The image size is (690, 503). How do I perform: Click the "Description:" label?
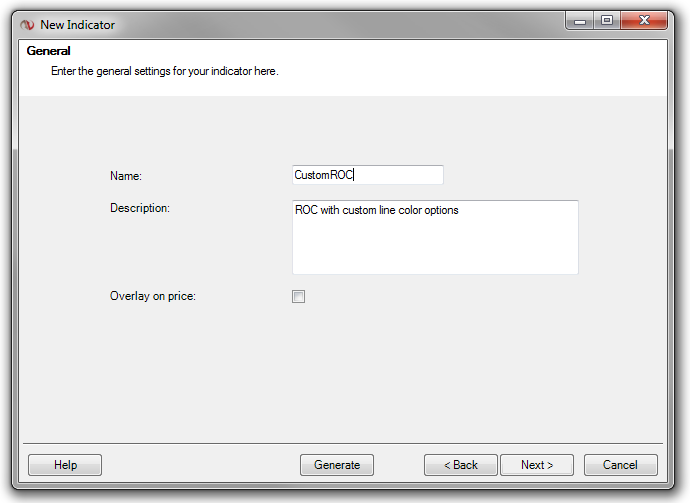point(140,208)
